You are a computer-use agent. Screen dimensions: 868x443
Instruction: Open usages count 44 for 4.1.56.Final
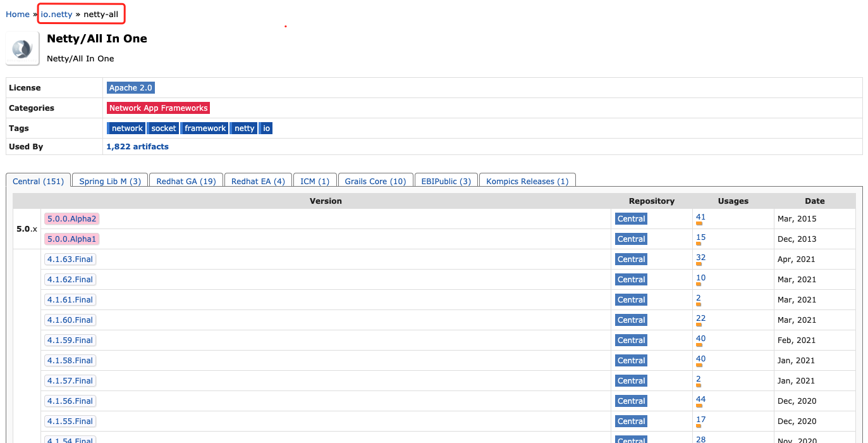tap(700, 399)
